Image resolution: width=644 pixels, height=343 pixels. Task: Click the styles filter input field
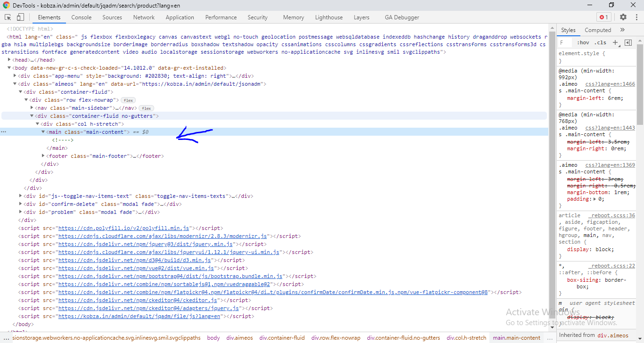(566, 42)
